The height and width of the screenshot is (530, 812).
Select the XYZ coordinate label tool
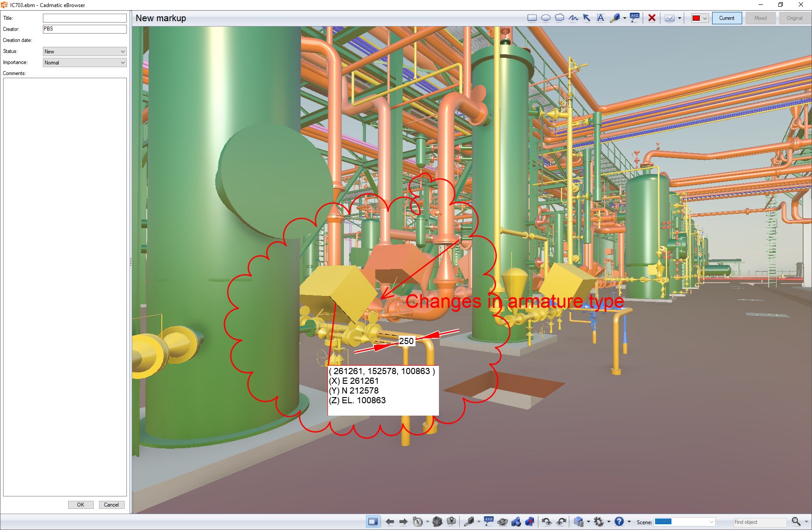[x=635, y=18]
